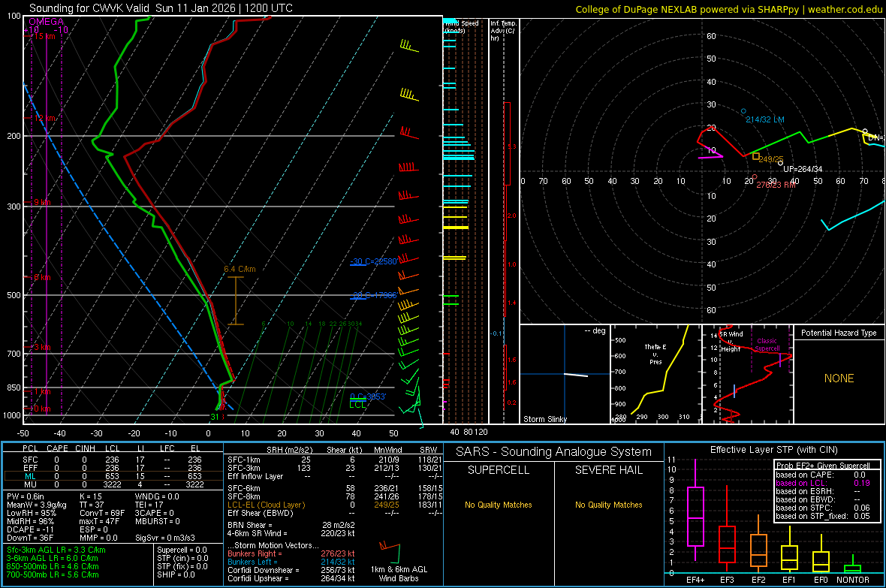Screen dimensions: 886x588
Task: Click the 'Inf. Temp. Adv. (C/hr)' panel label
Action: 503,31
